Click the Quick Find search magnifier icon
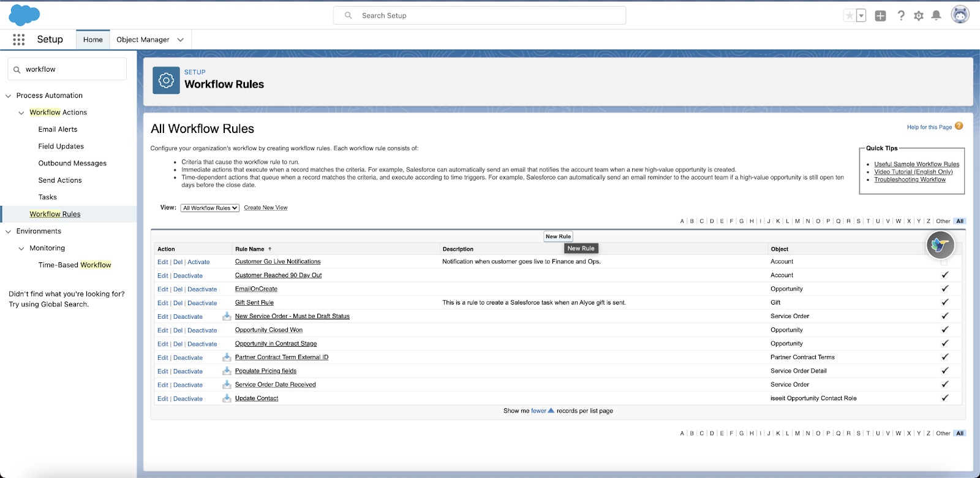Image resolution: width=980 pixels, height=478 pixels. coord(17,70)
